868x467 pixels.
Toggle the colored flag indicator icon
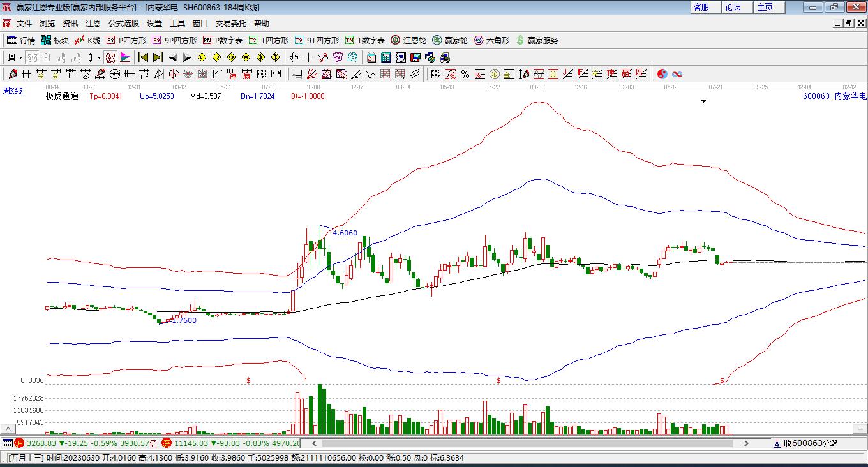pos(125,57)
